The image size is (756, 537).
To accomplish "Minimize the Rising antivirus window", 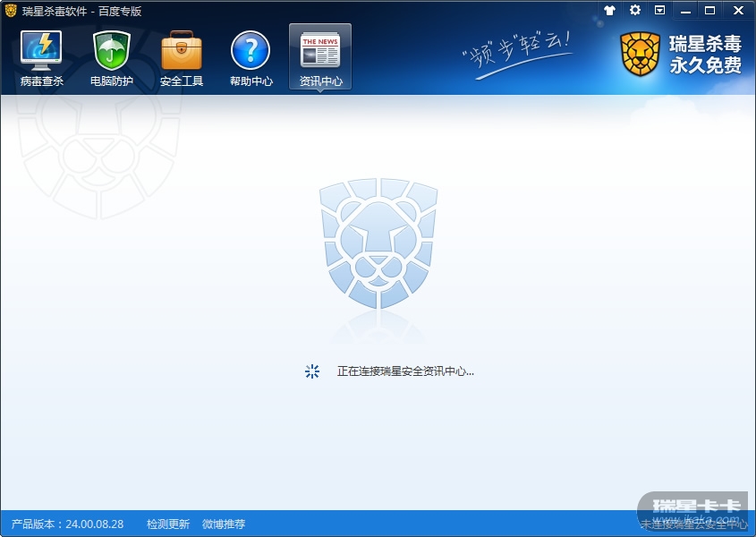I will pos(685,10).
